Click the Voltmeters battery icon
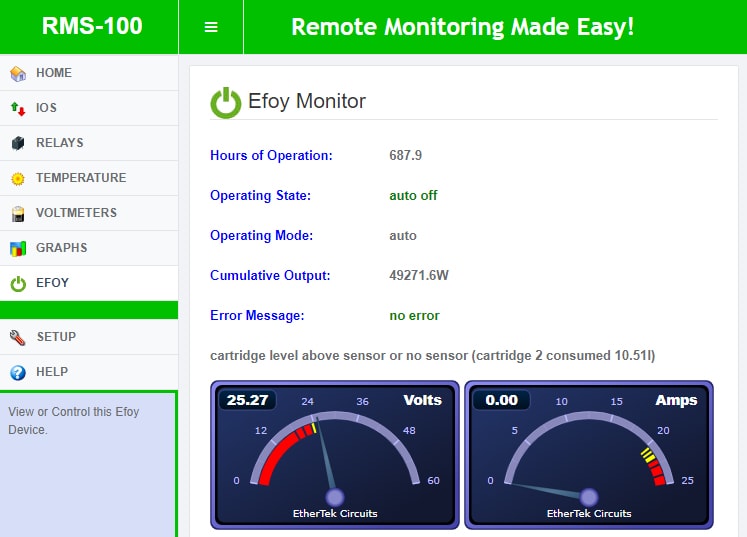Viewport: 747px width, 537px height. point(18,213)
